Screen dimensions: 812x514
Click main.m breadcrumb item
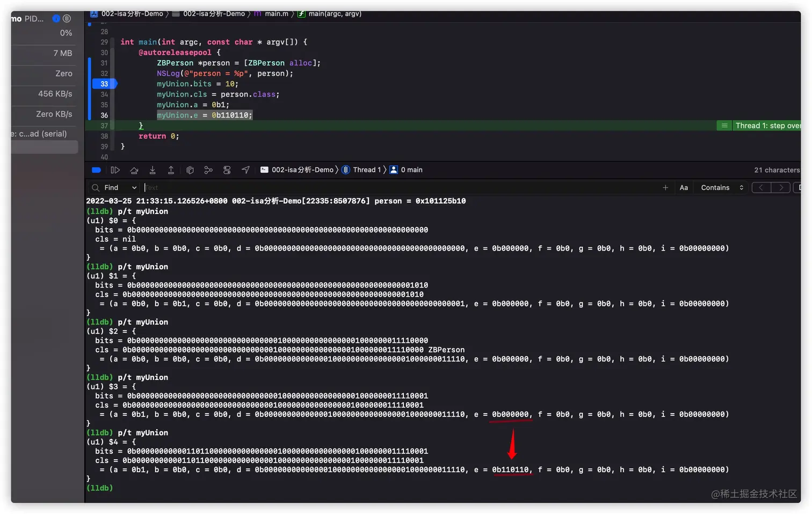click(271, 14)
